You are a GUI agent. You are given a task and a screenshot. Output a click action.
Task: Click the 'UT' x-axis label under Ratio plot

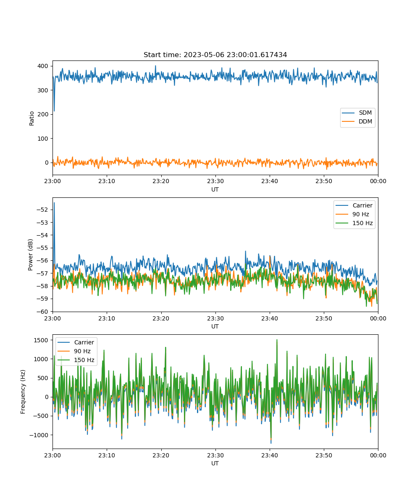(x=215, y=189)
